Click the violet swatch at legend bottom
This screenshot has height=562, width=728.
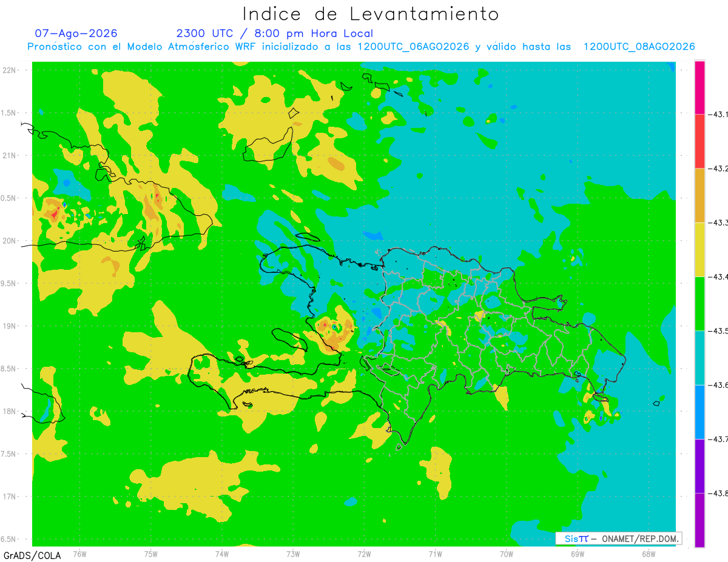pyautogui.click(x=699, y=520)
